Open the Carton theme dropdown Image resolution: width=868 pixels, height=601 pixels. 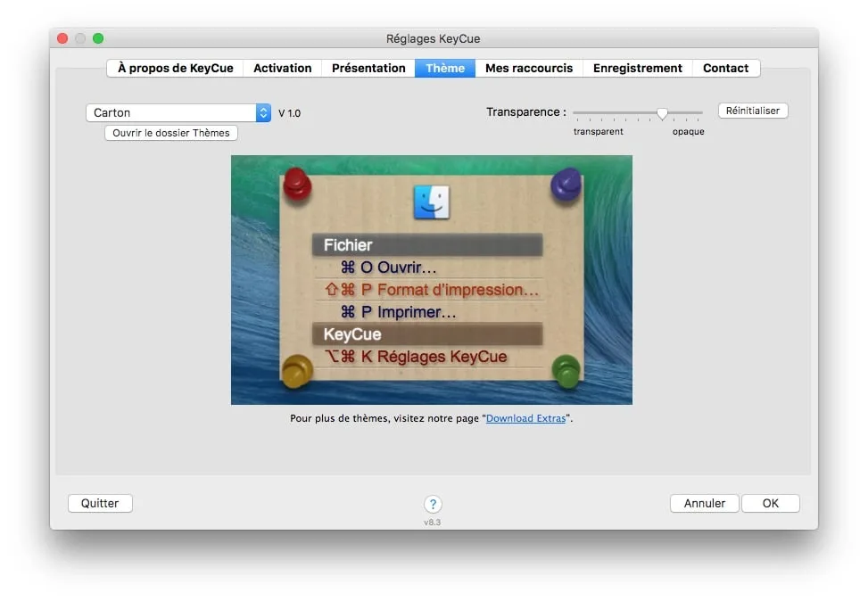click(x=178, y=113)
